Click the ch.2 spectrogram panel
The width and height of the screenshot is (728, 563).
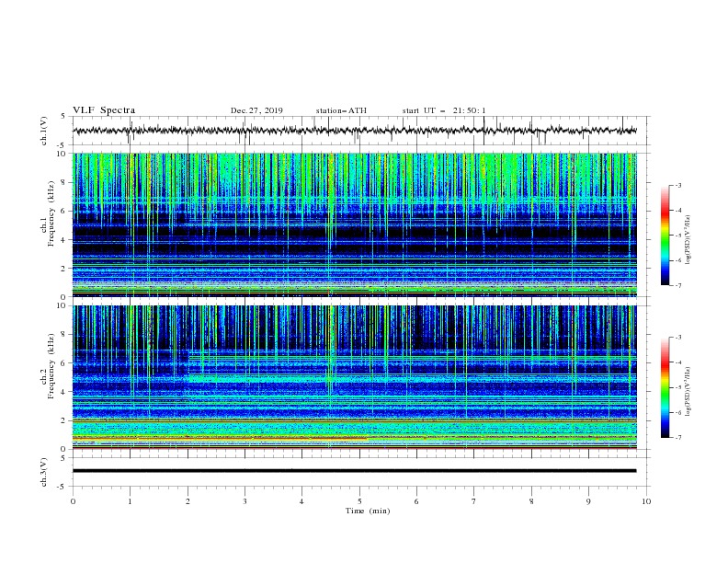354,377
